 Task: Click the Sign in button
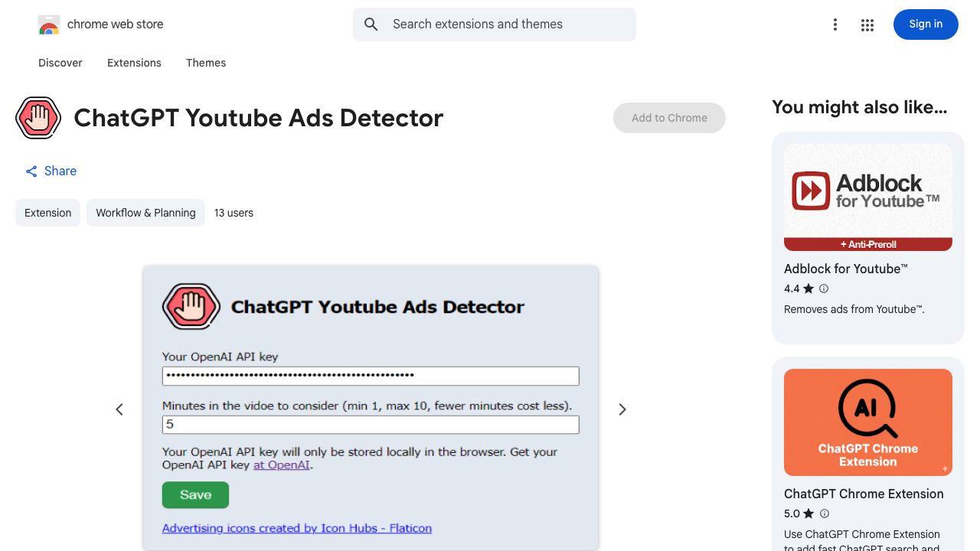tap(926, 24)
